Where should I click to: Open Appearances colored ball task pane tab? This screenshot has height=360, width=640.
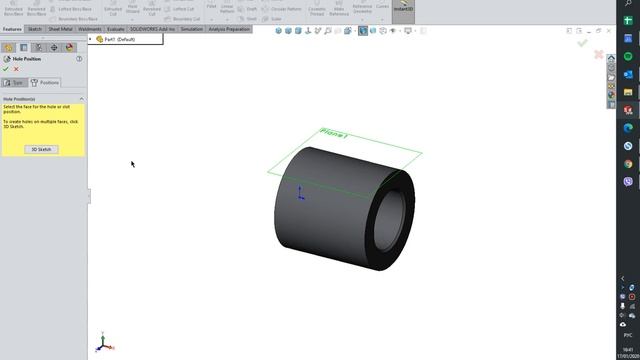611,95
